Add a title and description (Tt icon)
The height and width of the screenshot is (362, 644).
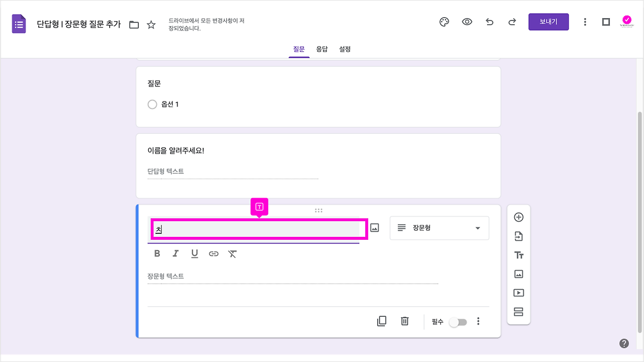518,255
